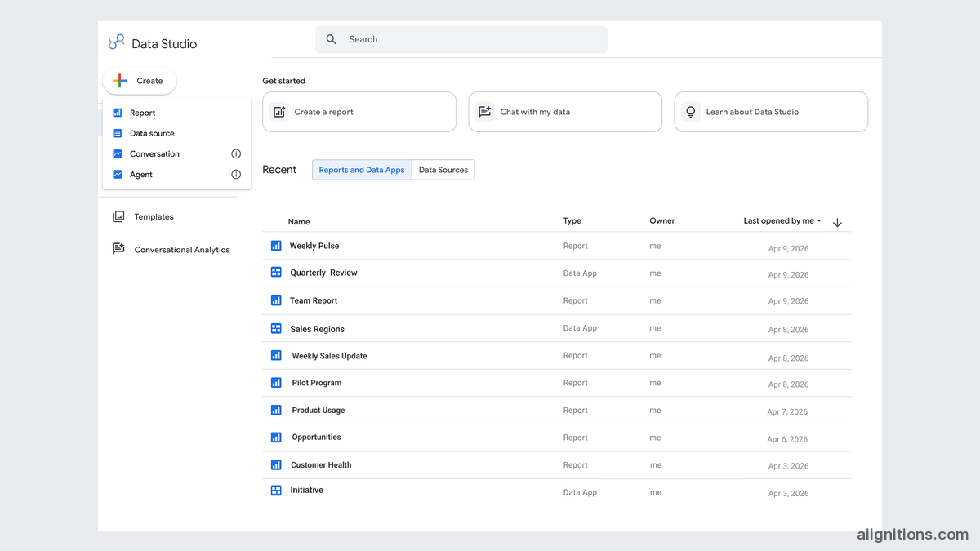This screenshot has width=980, height=551.
Task: Choose Conversation from the Create menu
Action: 176,153
